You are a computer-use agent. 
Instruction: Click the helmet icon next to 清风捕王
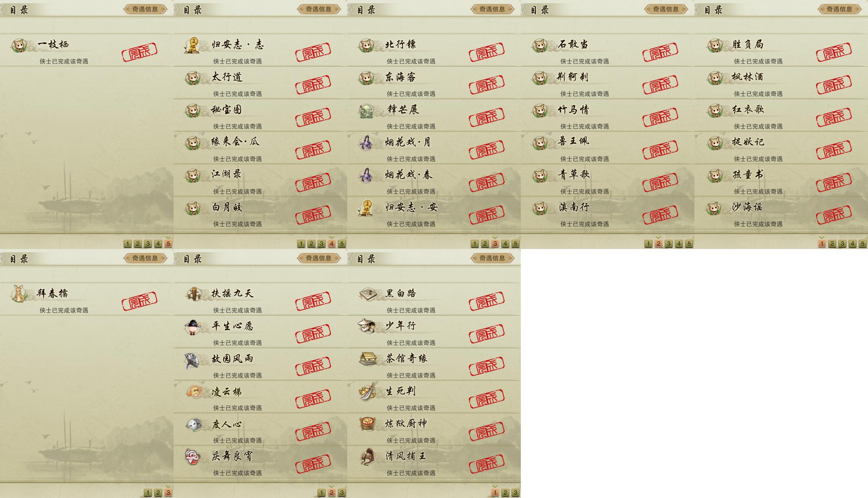pos(368,456)
